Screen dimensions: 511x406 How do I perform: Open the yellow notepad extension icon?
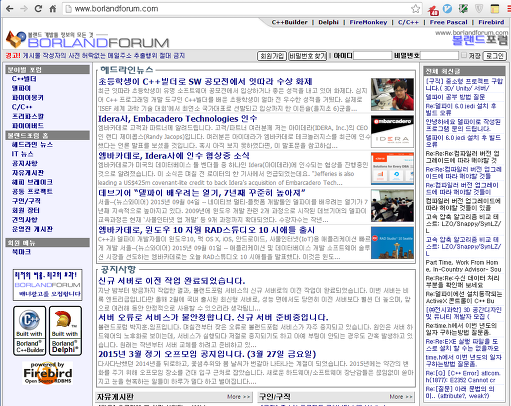(x=495, y=9)
